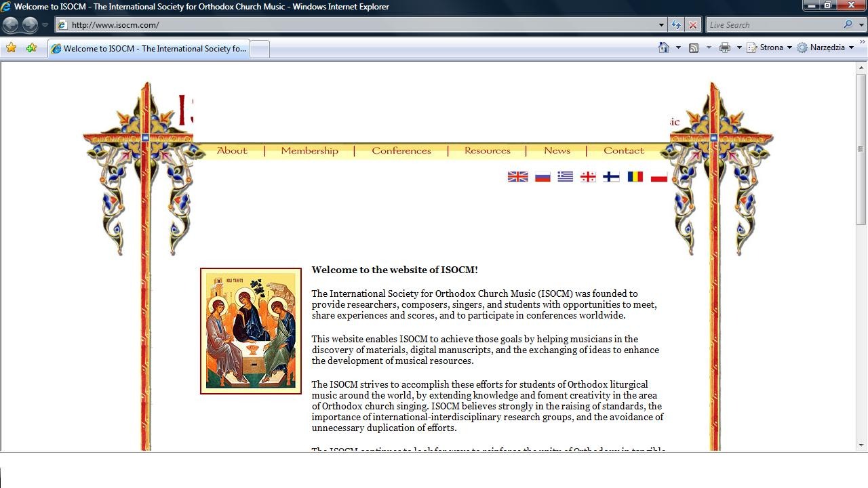
Task: Expand the feeds dropdown arrow
Action: click(709, 47)
